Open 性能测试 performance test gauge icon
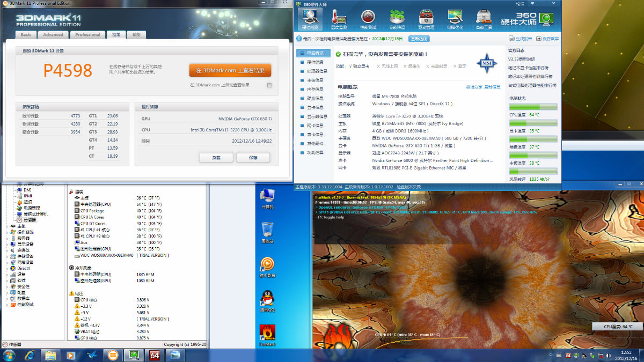Screen dimensions: 644x362 pyautogui.click(x=368, y=19)
